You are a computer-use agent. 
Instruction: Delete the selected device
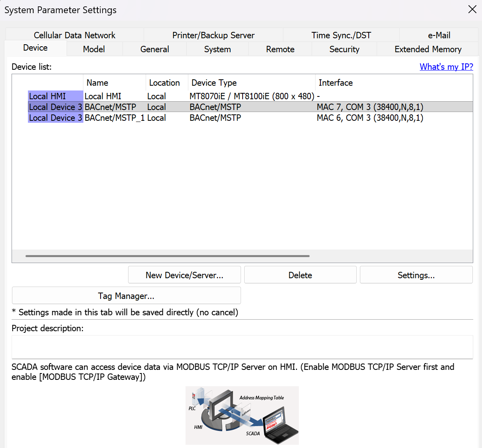click(300, 275)
